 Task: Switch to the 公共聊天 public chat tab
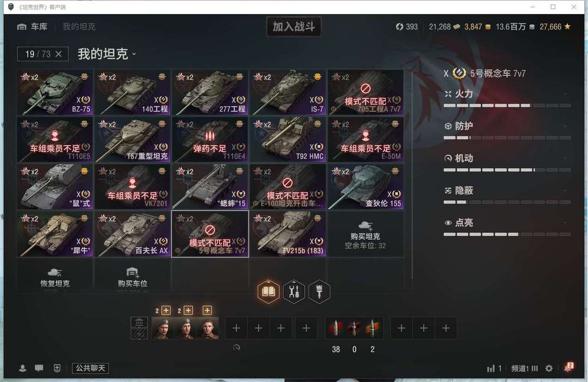(x=90, y=368)
